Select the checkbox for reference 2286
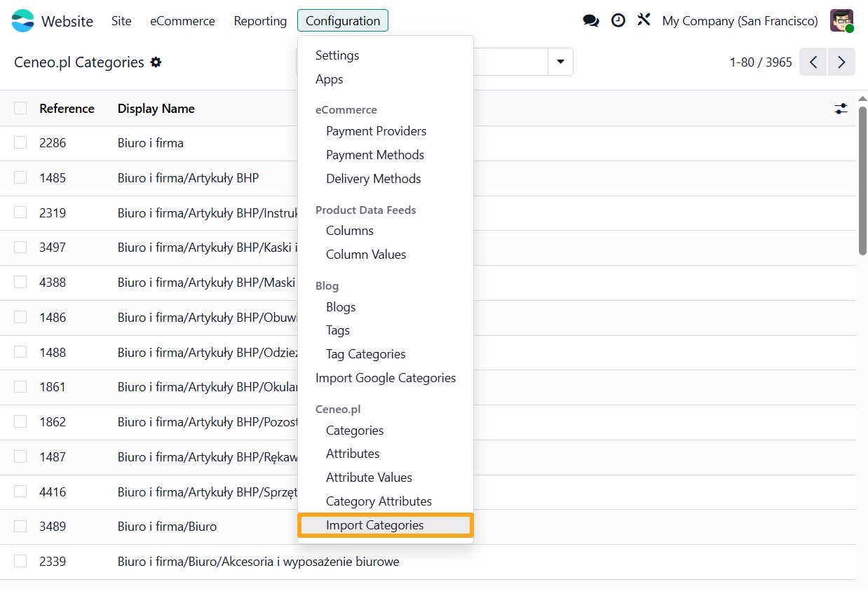868x589 pixels. pyautogui.click(x=20, y=142)
